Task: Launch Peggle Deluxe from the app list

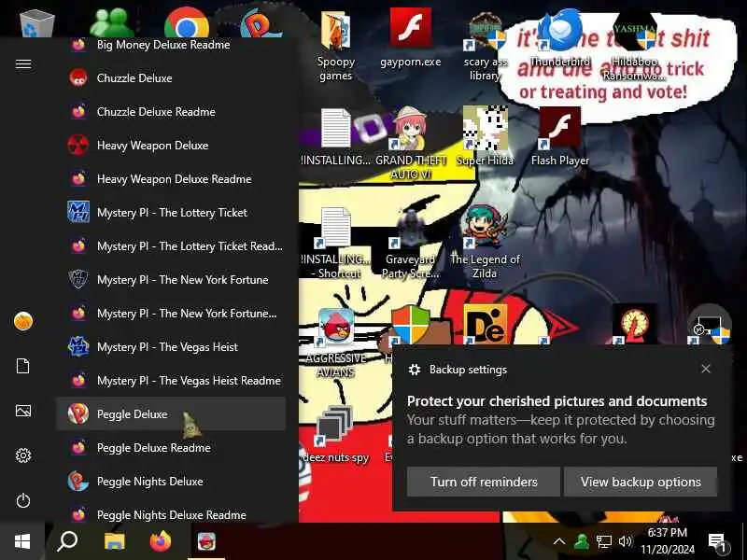Action: (x=171, y=413)
